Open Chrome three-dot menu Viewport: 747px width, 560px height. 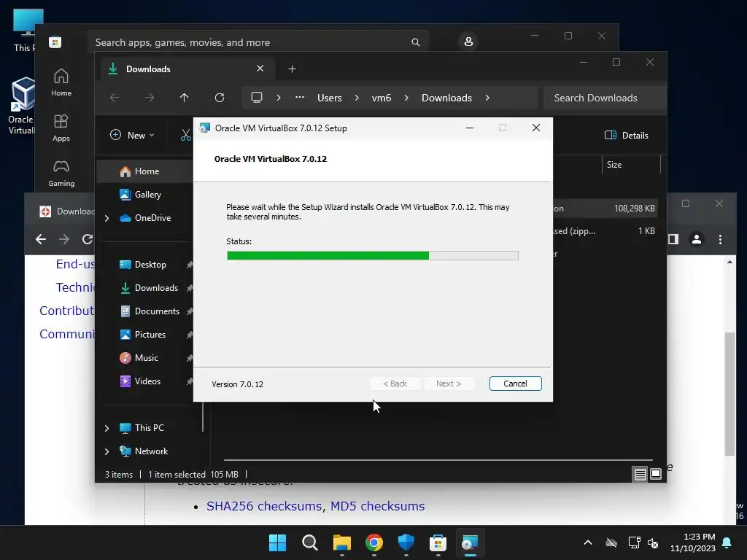tap(720, 239)
